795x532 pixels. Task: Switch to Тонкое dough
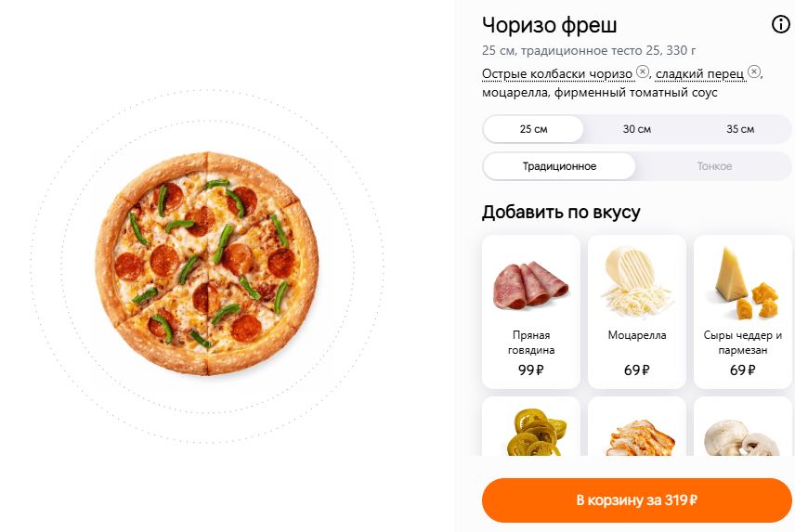[x=714, y=166]
